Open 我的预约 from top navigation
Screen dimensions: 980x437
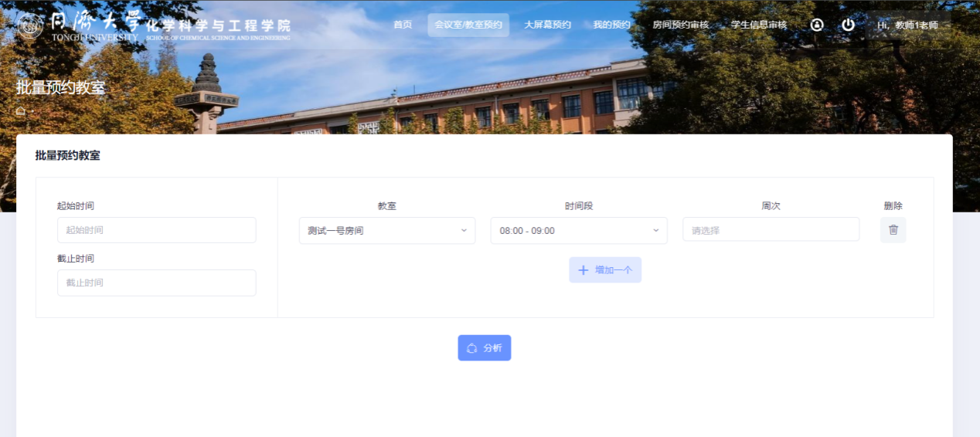point(611,25)
